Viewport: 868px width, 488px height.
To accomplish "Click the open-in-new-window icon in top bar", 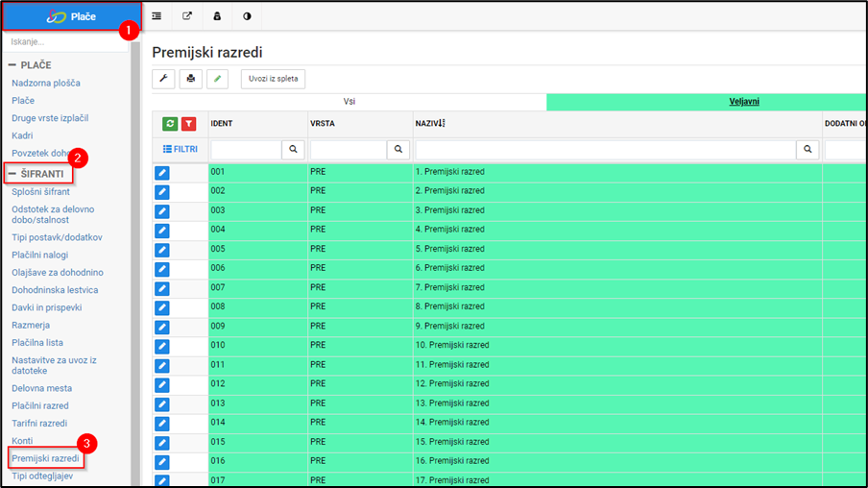I will (x=187, y=16).
